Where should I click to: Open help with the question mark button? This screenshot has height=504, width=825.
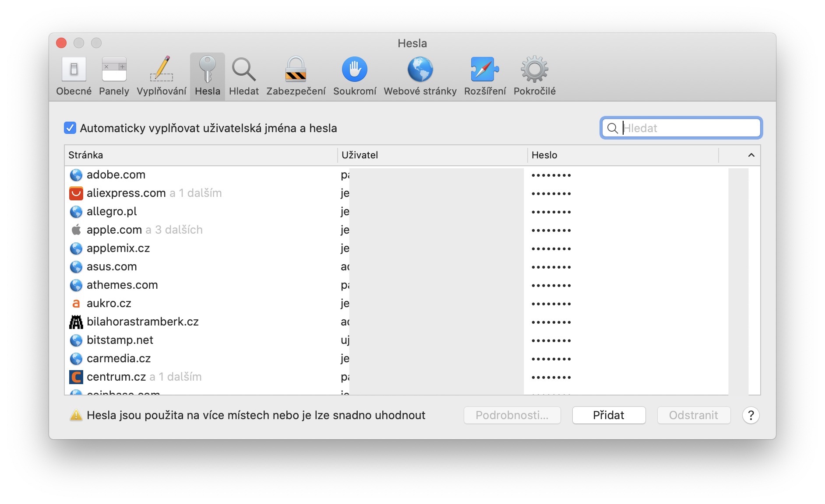[x=751, y=415]
